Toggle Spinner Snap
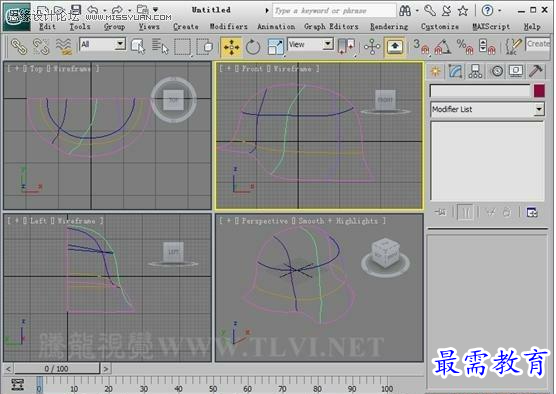 (487, 46)
